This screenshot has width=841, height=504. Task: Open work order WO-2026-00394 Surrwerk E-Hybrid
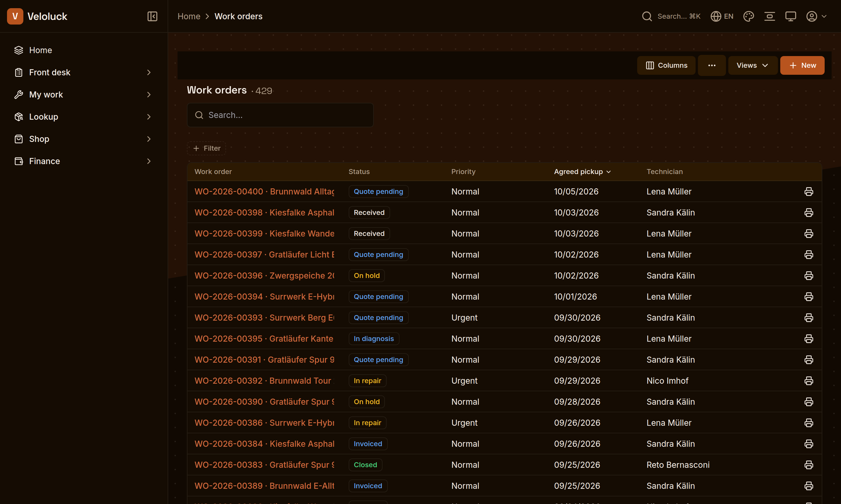coord(264,296)
